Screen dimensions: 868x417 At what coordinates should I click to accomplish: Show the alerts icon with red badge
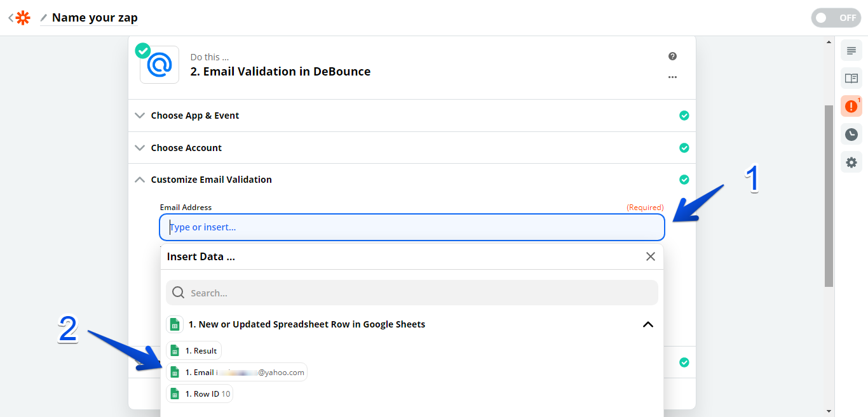click(x=851, y=106)
